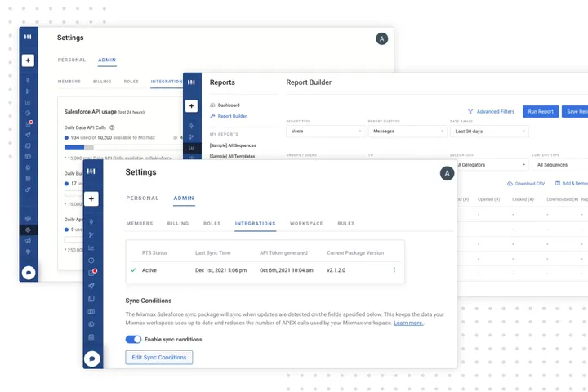Switch to Admin tab in front Settings window
This screenshot has height=392, width=588.
[x=184, y=198]
